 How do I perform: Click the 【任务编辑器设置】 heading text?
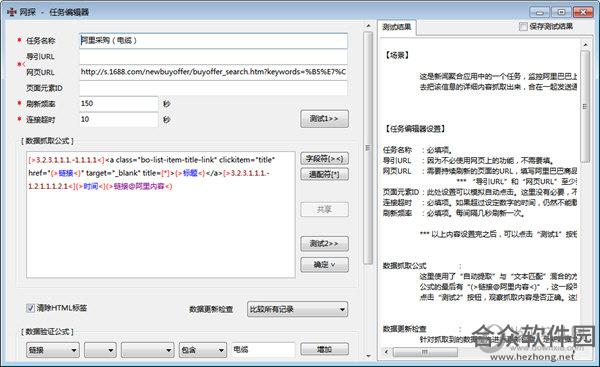[x=415, y=129]
